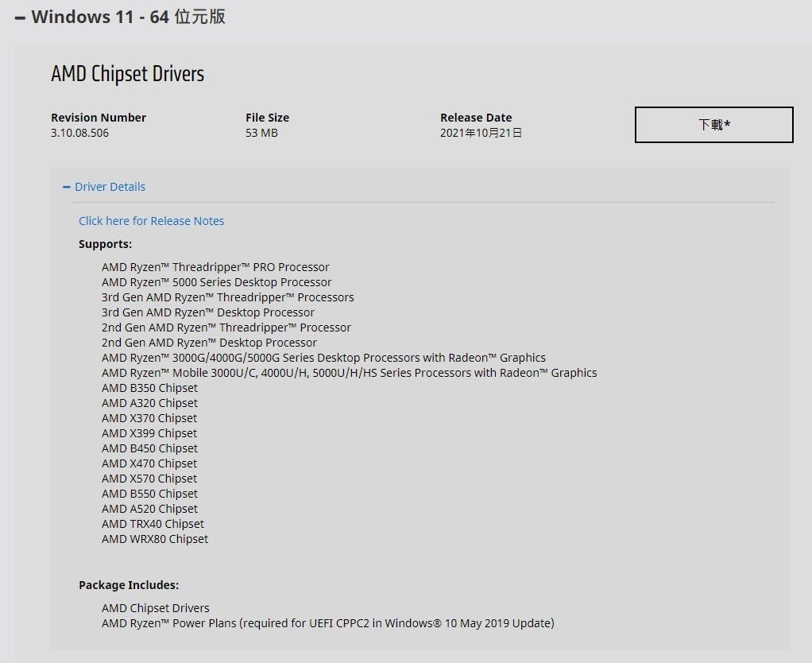This screenshot has width=812, height=663.
Task: Click the Ryzen Mobile 3000U/C line
Action: (349, 373)
